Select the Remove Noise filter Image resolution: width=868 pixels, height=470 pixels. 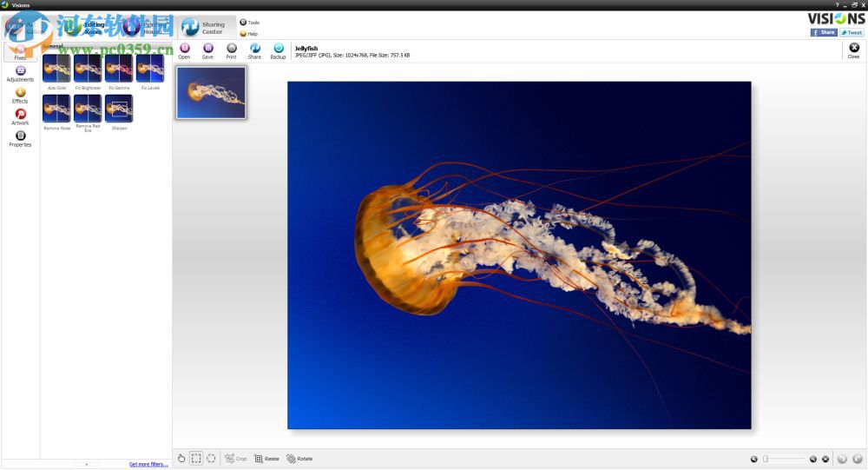(x=56, y=108)
